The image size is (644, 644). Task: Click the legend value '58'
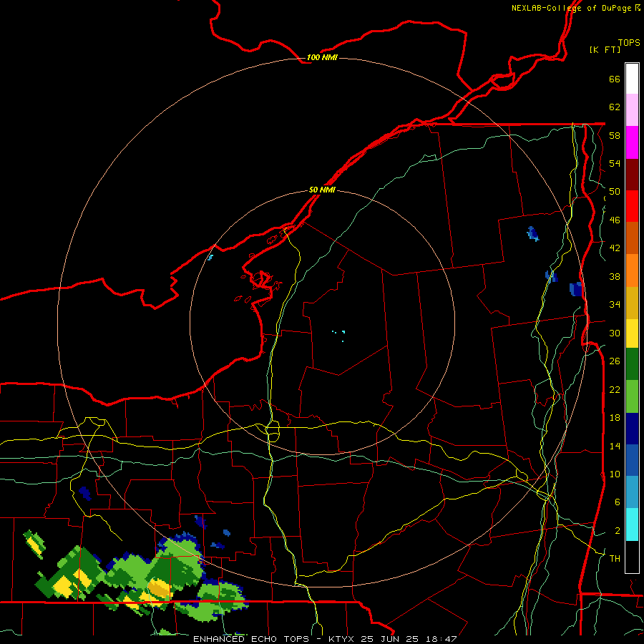(x=615, y=135)
